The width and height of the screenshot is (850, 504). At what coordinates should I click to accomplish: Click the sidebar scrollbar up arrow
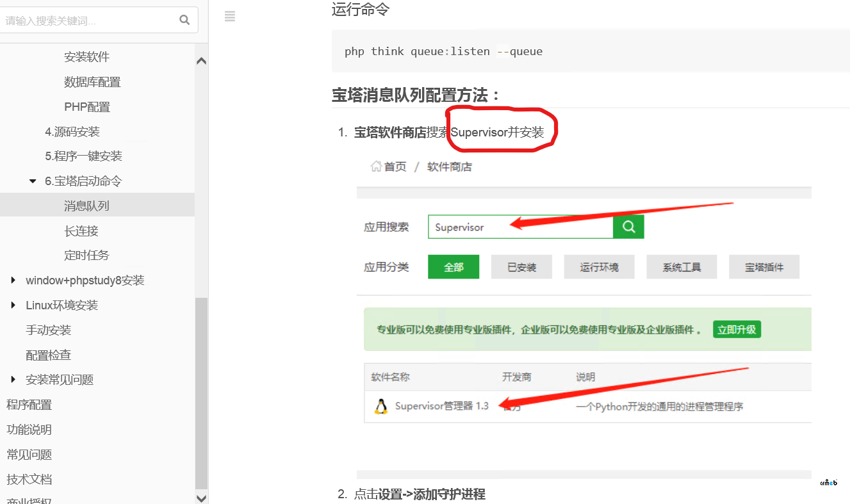point(201,61)
